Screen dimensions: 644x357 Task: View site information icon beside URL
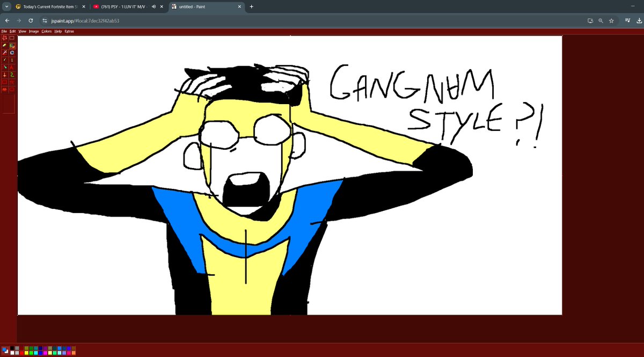coord(46,20)
